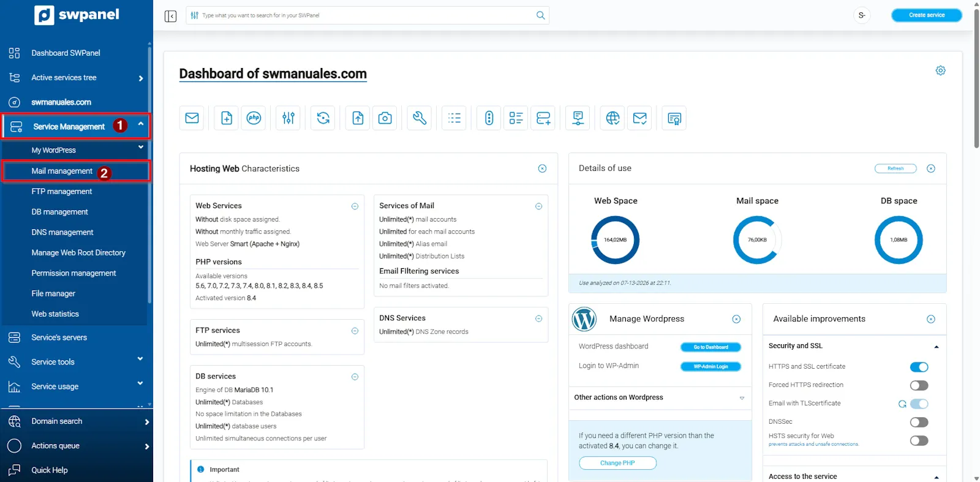Screen dimensions: 980x482
Task: Turn on the DNSSec toggle
Action: 919,422
